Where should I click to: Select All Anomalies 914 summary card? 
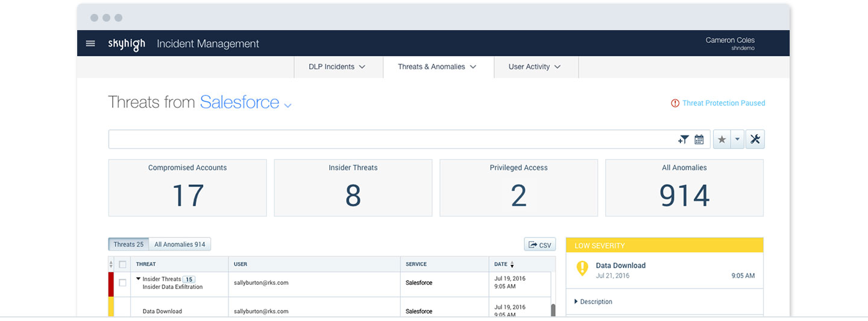coord(684,188)
